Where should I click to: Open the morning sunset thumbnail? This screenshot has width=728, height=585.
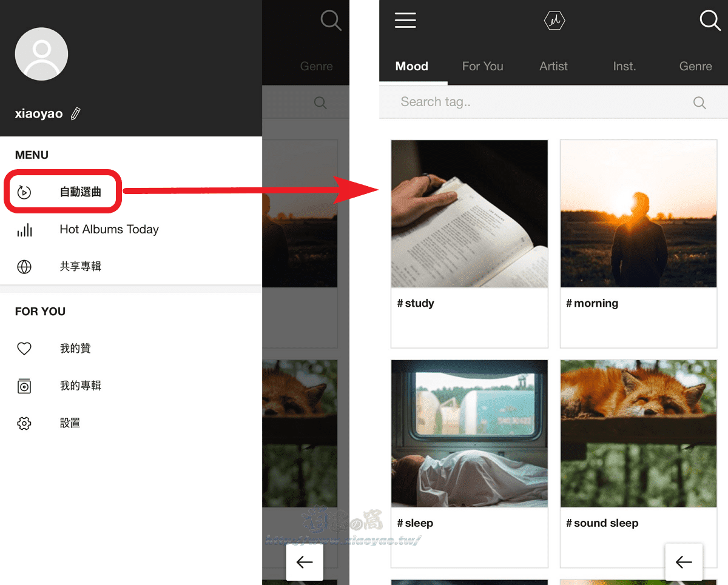click(x=639, y=214)
